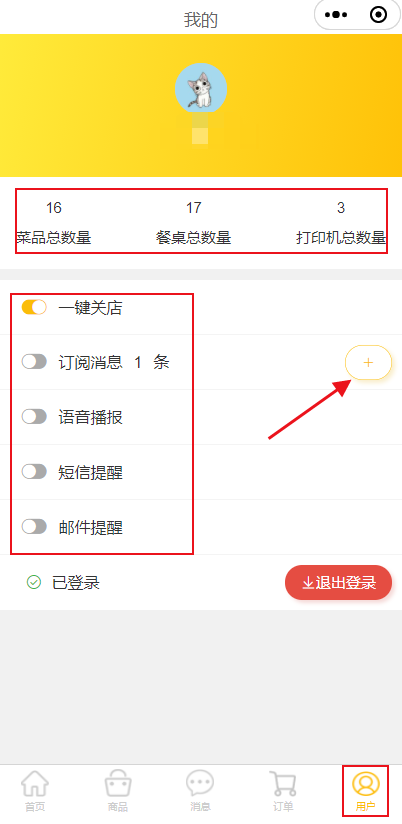Tap the green 已登录 check icon
Image resolution: width=402 pixels, height=824 pixels.
coord(34,582)
